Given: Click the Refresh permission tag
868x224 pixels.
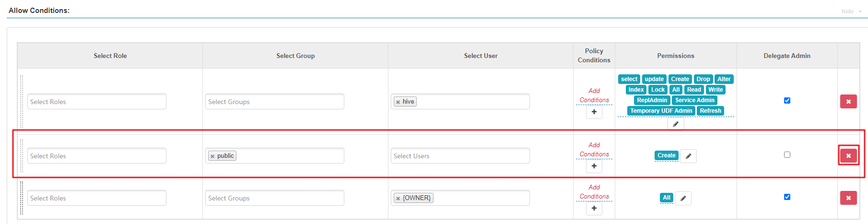Looking at the screenshot, I should tap(710, 111).
